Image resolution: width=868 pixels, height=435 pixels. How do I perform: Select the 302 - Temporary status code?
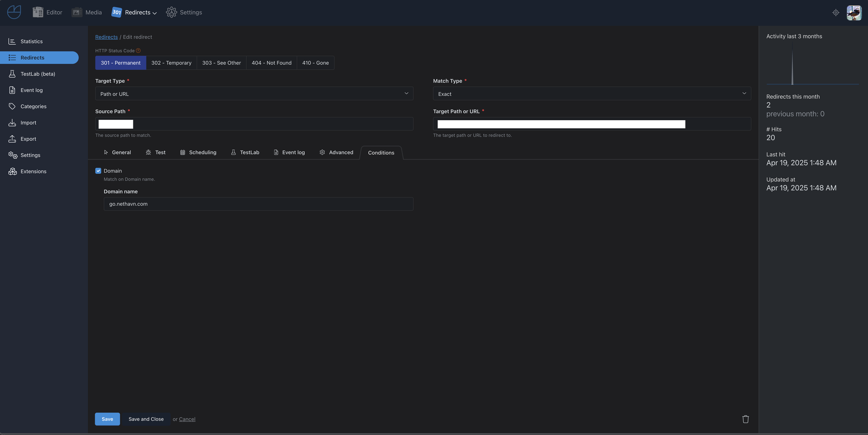[x=171, y=63]
